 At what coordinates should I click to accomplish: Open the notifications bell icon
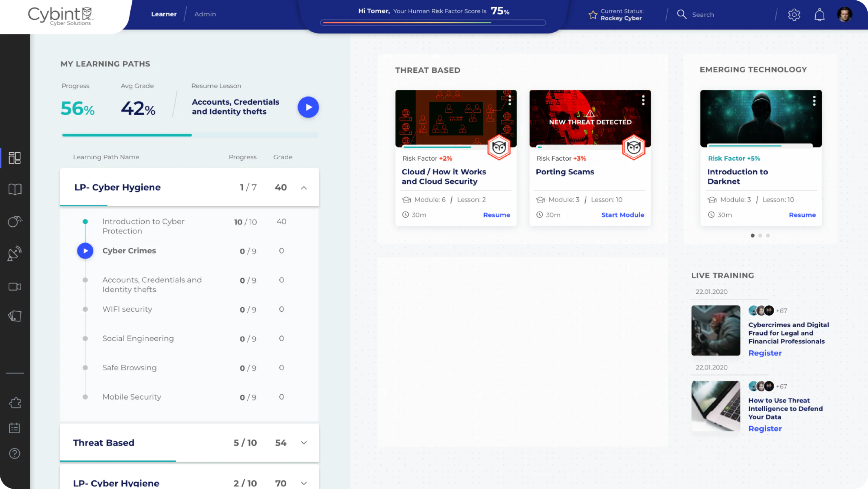tap(820, 14)
